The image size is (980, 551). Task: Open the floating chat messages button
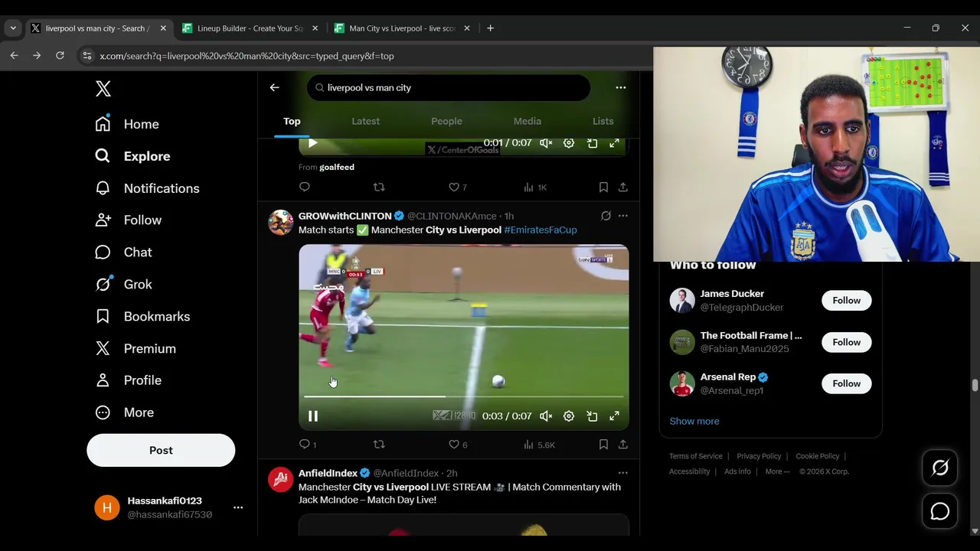pos(940,512)
